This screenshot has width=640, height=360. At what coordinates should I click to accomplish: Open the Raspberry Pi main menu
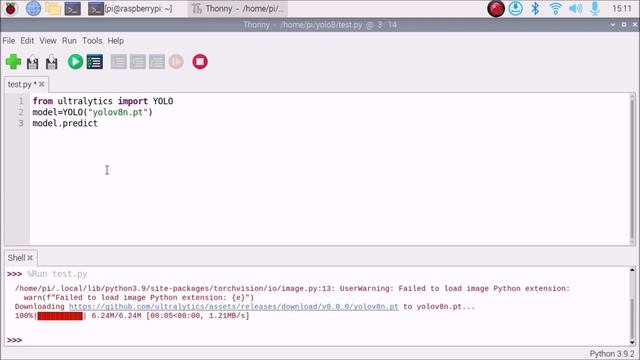point(11,9)
